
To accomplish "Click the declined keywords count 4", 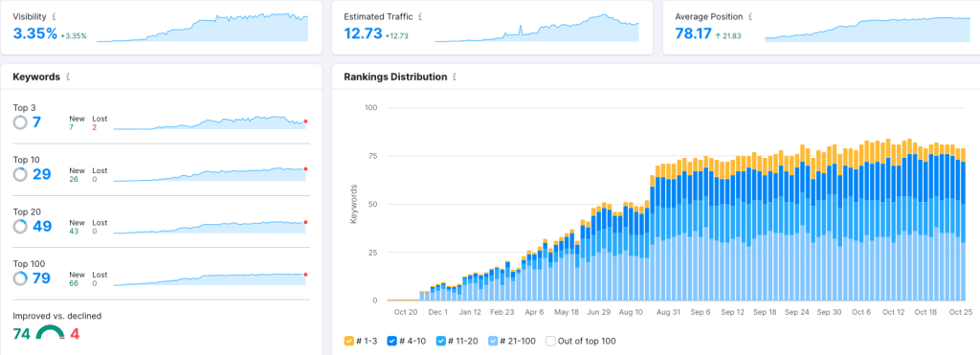I will 75,334.
